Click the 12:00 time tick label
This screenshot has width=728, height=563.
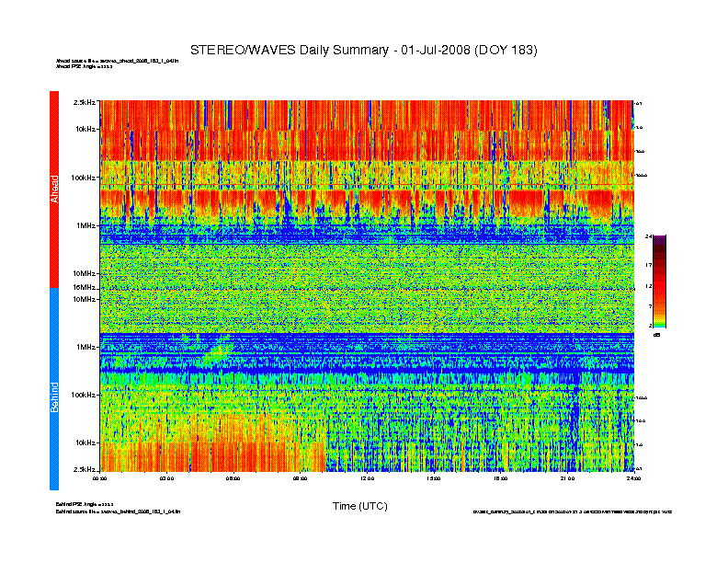tap(367, 478)
